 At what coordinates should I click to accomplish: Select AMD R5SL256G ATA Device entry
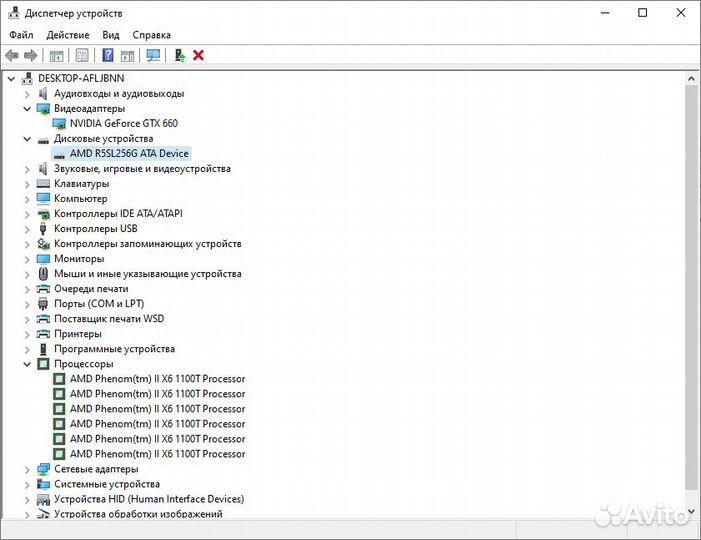tap(129, 153)
